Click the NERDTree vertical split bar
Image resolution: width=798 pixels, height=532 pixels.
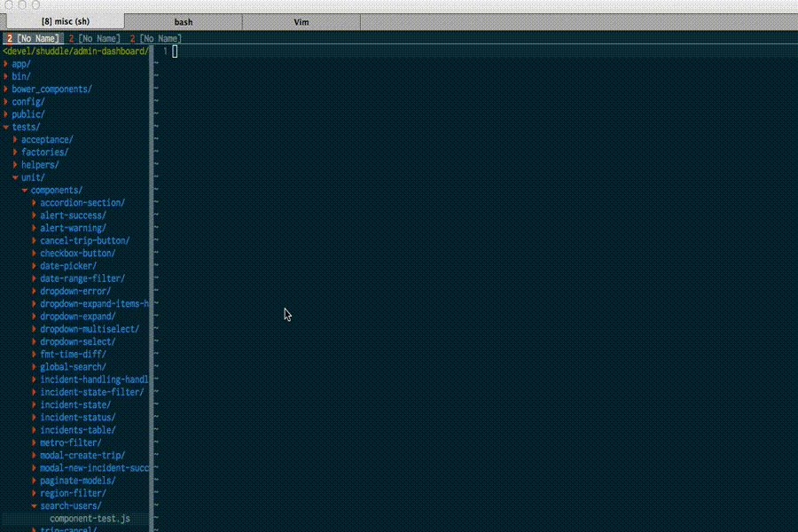tap(151, 289)
